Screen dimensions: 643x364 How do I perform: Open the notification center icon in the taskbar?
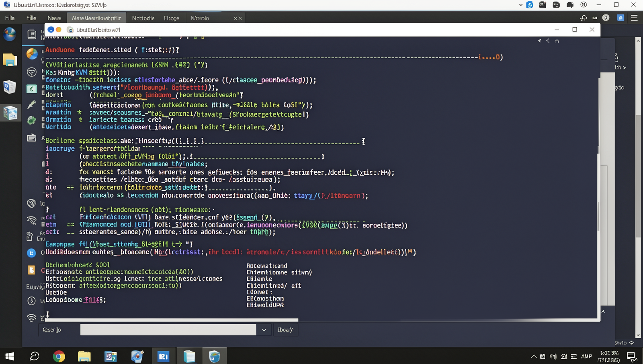coord(631,356)
